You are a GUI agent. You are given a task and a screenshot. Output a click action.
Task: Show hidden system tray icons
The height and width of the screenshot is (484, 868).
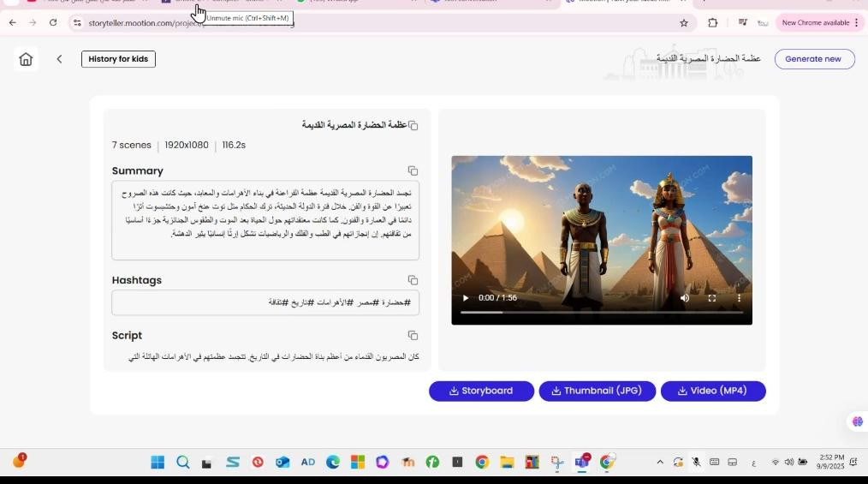659,463
